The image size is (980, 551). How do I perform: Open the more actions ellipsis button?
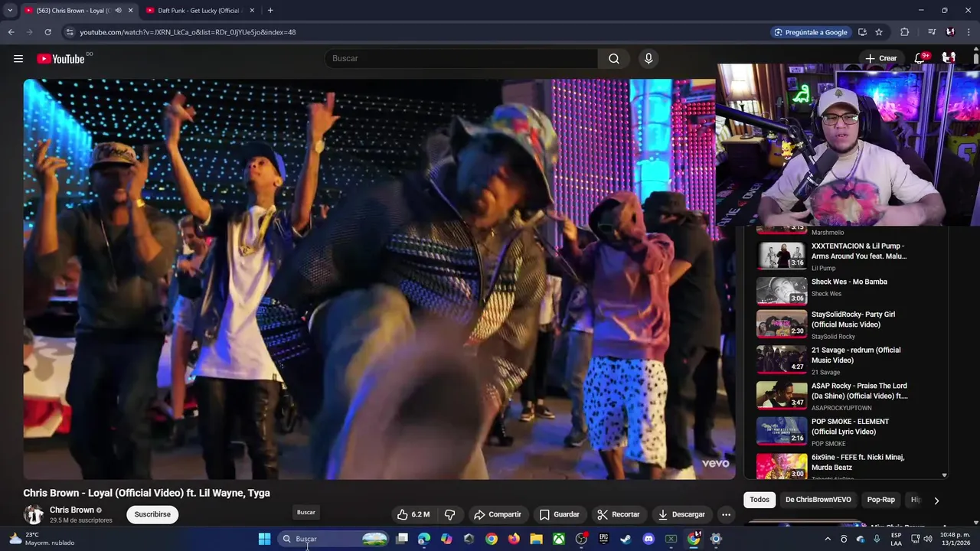pyautogui.click(x=726, y=514)
